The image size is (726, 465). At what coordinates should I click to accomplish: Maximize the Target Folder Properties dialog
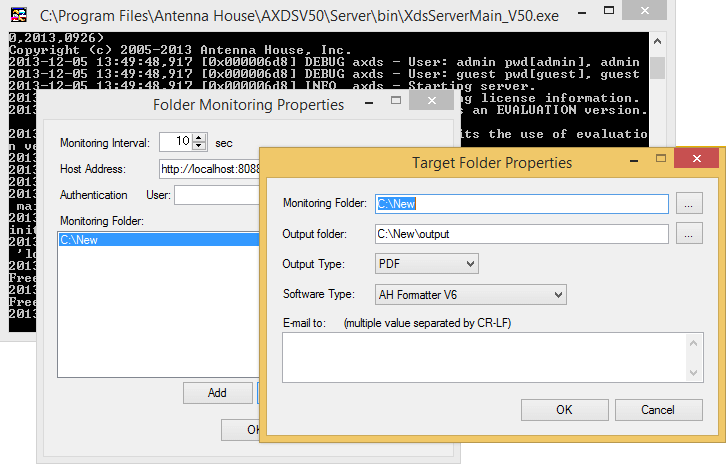661,159
